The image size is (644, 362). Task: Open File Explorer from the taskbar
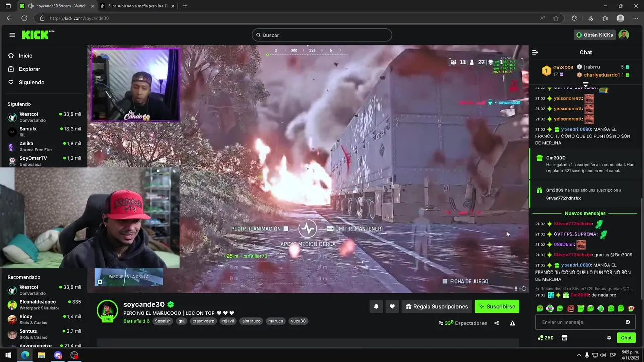(41, 355)
